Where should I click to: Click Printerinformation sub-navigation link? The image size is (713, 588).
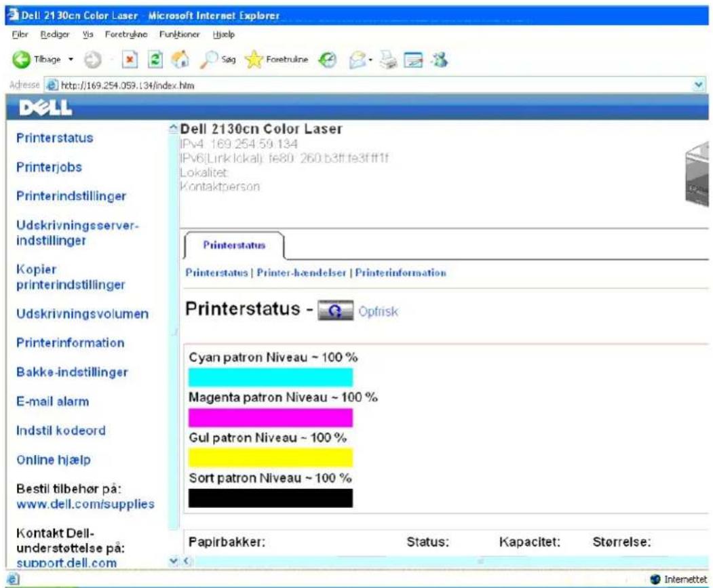point(400,273)
